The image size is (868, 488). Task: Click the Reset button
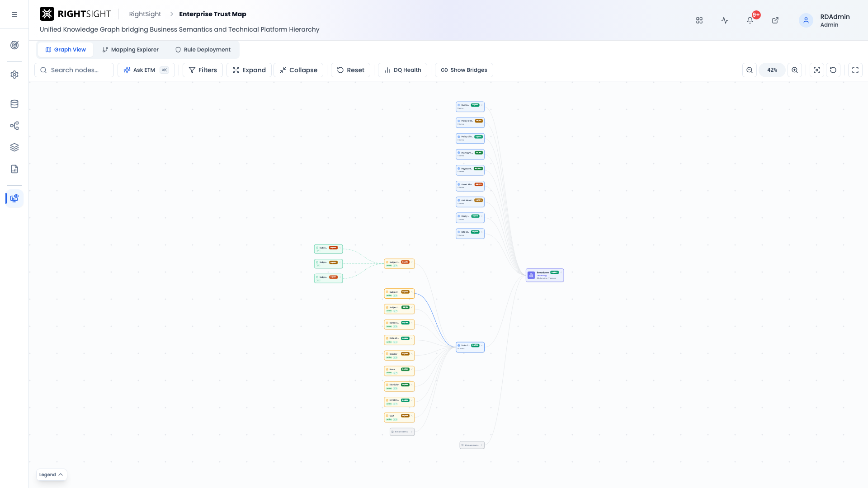351,70
